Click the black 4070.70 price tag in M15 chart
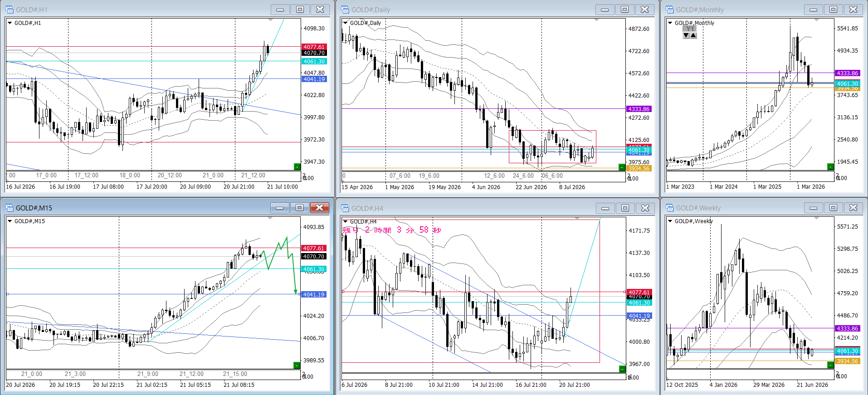Viewport: 868px width, 395px height. 314,256
